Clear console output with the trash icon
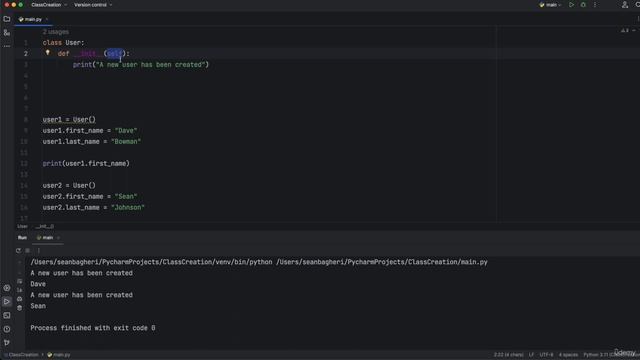Image resolution: width=640 pixels, height=360 pixels. click(20, 308)
